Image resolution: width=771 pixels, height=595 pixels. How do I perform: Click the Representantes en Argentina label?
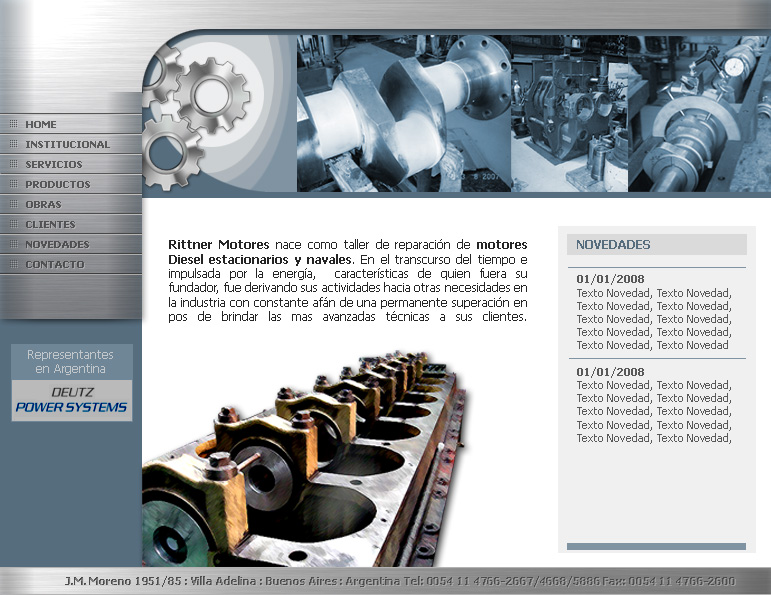(x=72, y=361)
